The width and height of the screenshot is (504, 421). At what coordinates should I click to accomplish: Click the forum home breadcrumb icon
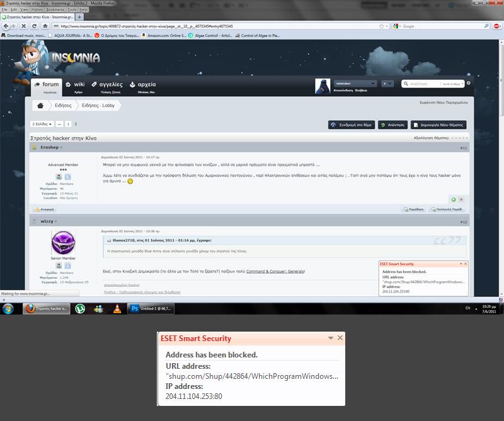40,105
